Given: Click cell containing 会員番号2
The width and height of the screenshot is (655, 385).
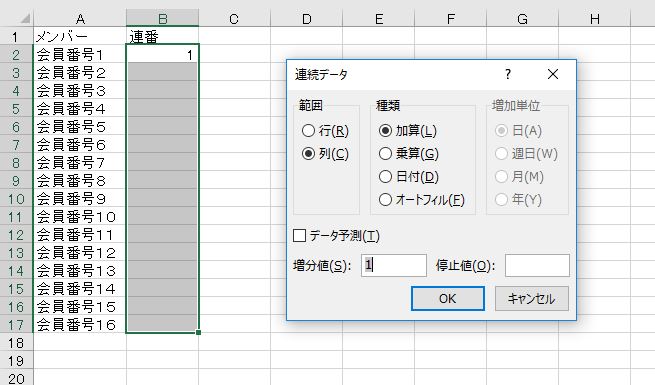Looking at the screenshot, I should [x=80, y=72].
